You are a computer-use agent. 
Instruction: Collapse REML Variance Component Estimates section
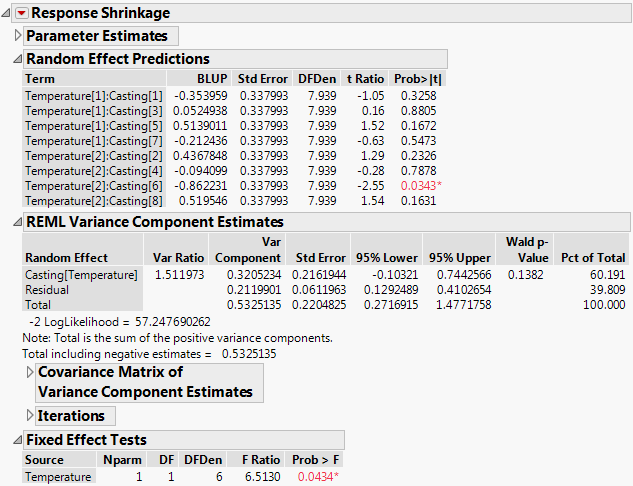click(x=18, y=222)
